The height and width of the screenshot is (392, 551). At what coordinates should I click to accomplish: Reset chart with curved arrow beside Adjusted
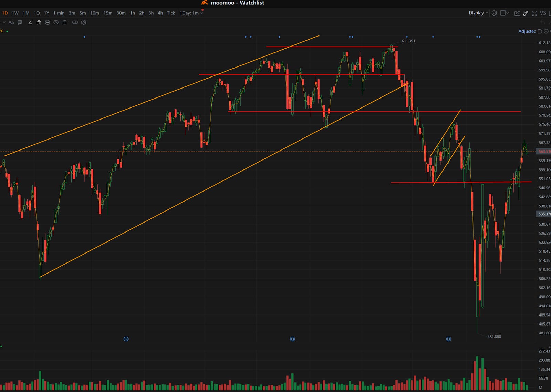coord(540,31)
